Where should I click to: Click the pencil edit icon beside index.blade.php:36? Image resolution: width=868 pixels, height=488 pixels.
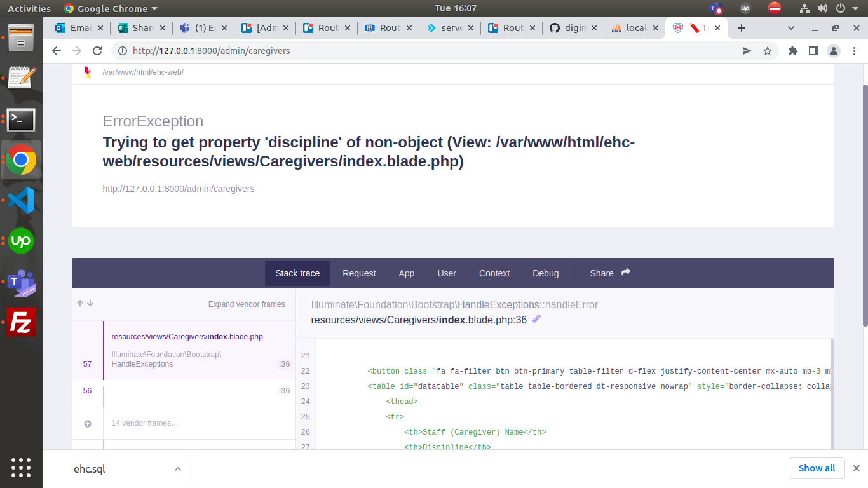(x=536, y=320)
